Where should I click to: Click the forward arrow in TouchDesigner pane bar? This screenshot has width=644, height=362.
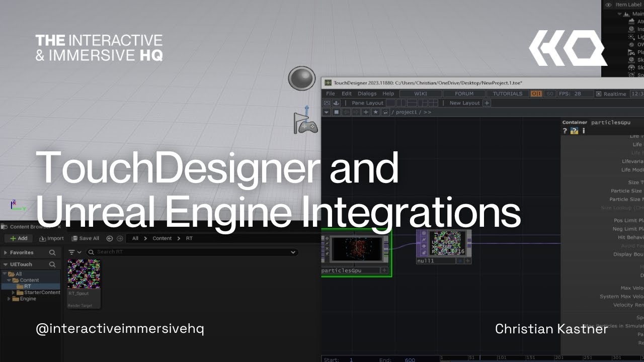[x=356, y=112]
